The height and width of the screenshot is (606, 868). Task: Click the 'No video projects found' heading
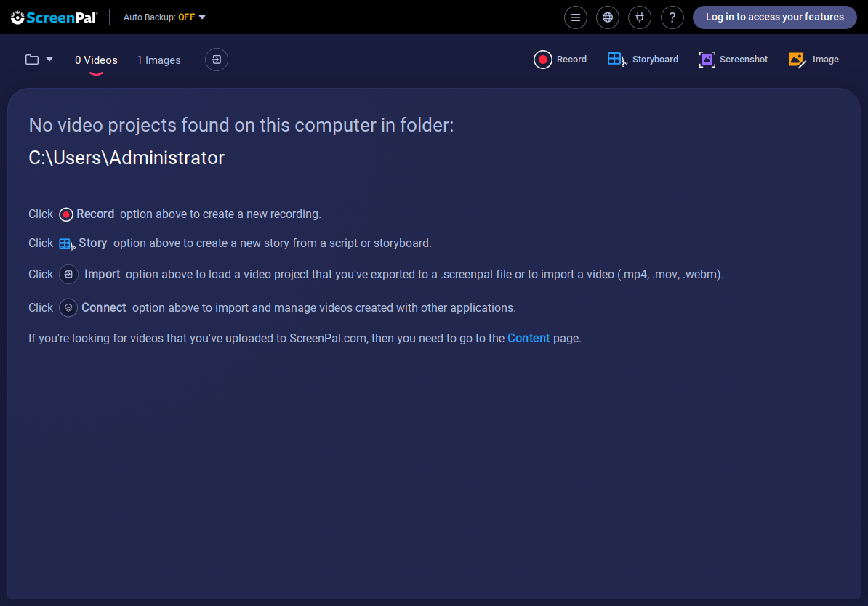[x=241, y=125]
